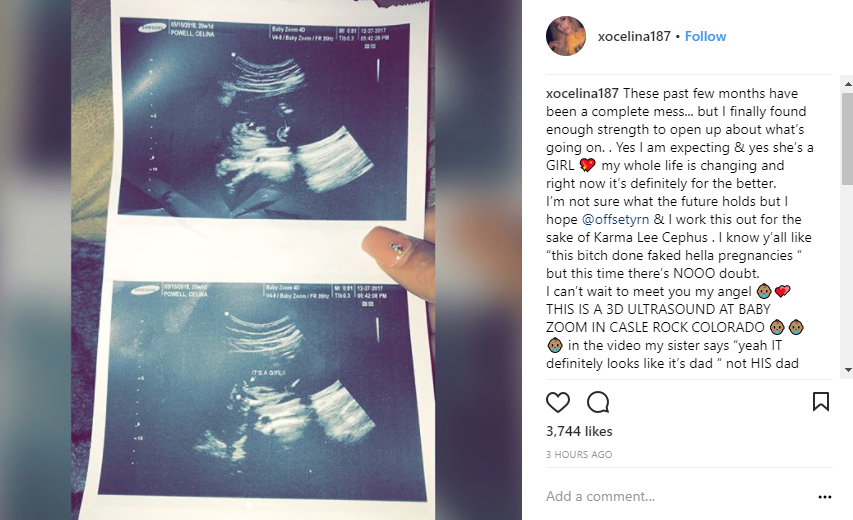Focus the Add a comment field
The image size is (853, 520).
tap(677, 496)
